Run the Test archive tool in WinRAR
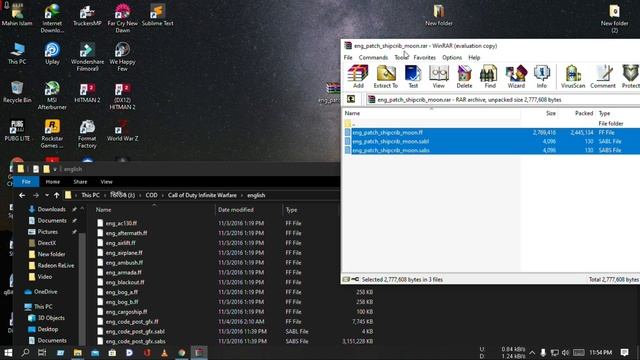This screenshot has height=360, width=640. [x=413, y=76]
